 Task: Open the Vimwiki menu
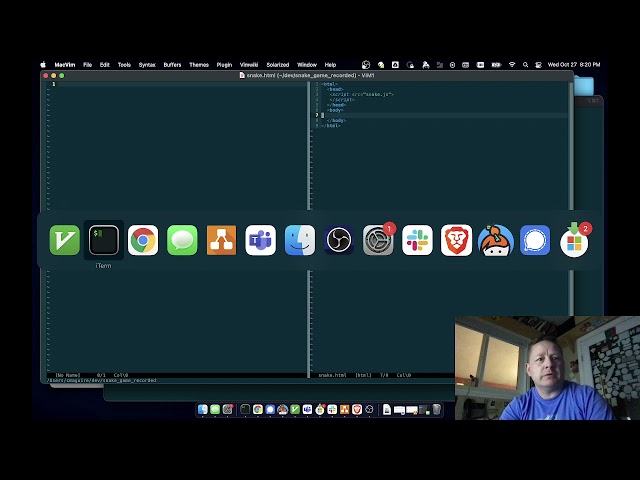tap(249, 64)
